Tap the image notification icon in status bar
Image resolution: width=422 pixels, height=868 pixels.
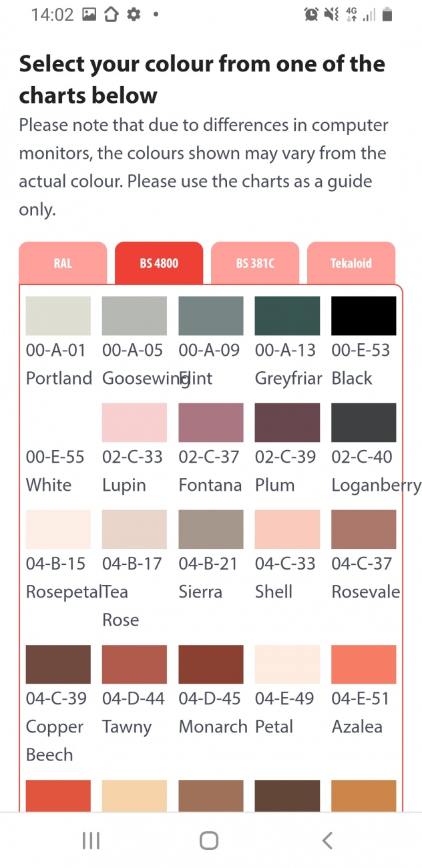(89, 14)
